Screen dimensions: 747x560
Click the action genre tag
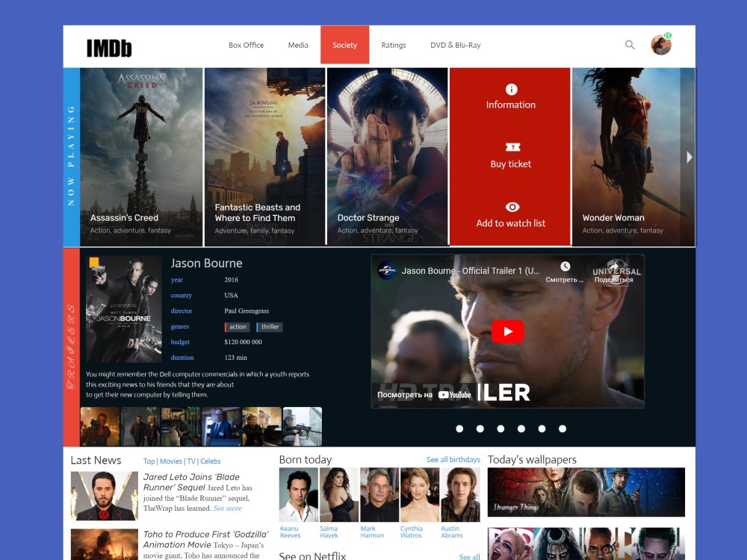coord(236,327)
